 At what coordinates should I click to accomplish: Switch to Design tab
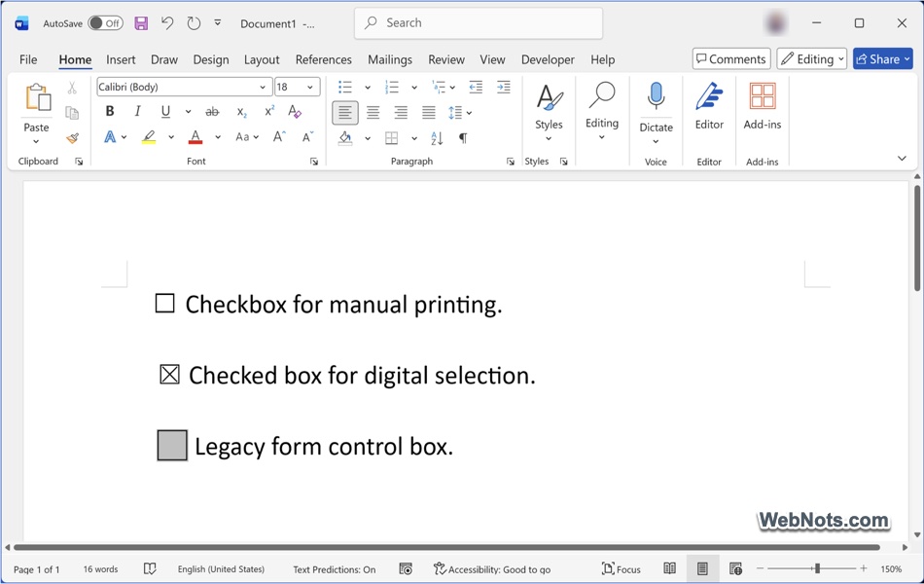click(x=211, y=59)
